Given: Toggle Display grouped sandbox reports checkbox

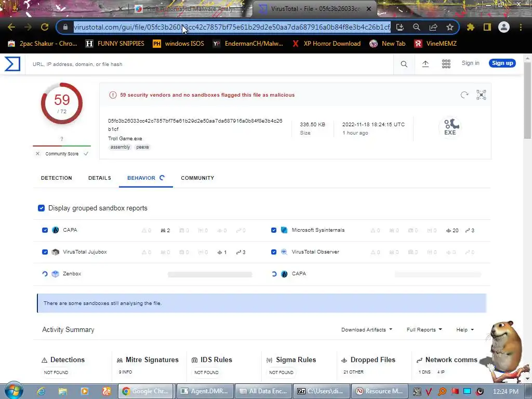Looking at the screenshot, I should [42, 208].
